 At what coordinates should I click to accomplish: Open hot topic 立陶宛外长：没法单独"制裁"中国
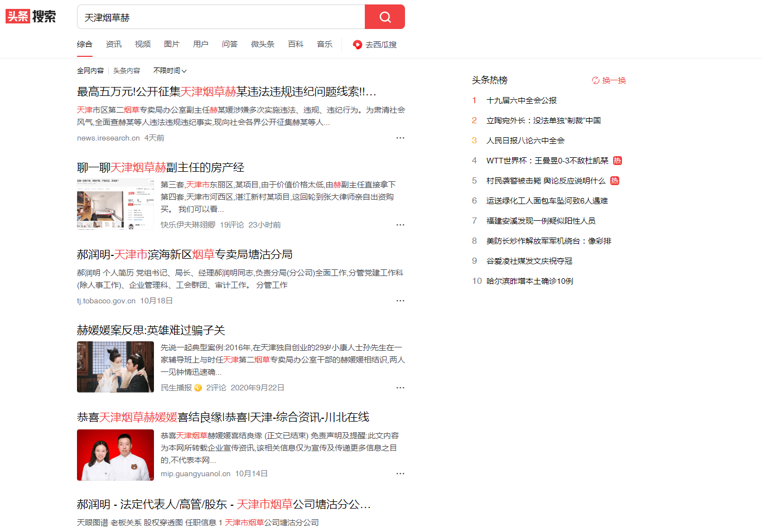(x=544, y=120)
